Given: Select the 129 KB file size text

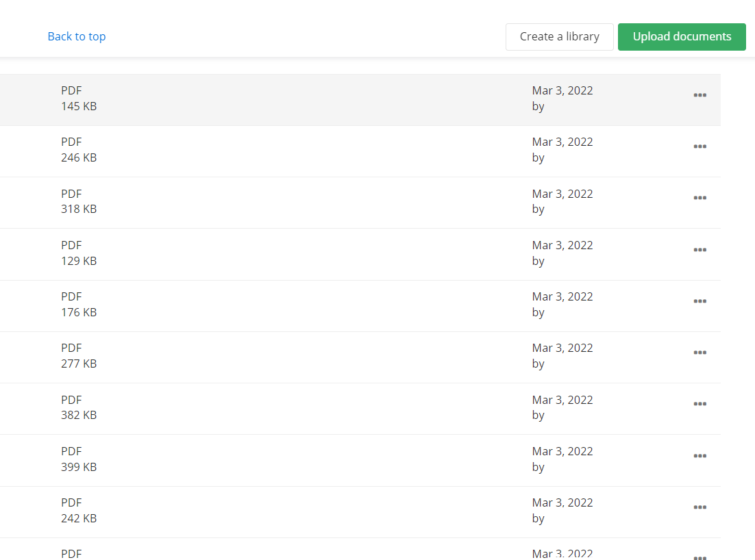Looking at the screenshot, I should [x=79, y=261].
